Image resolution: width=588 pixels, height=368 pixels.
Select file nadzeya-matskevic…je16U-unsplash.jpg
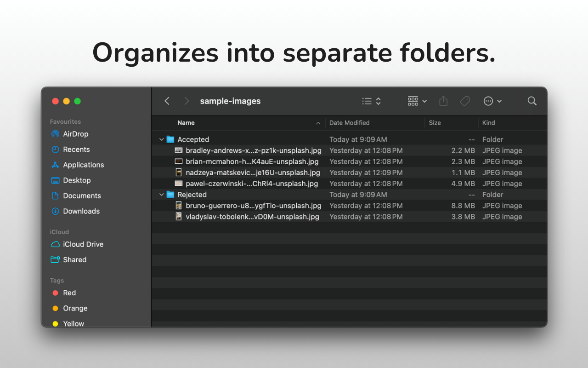pos(253,172)
